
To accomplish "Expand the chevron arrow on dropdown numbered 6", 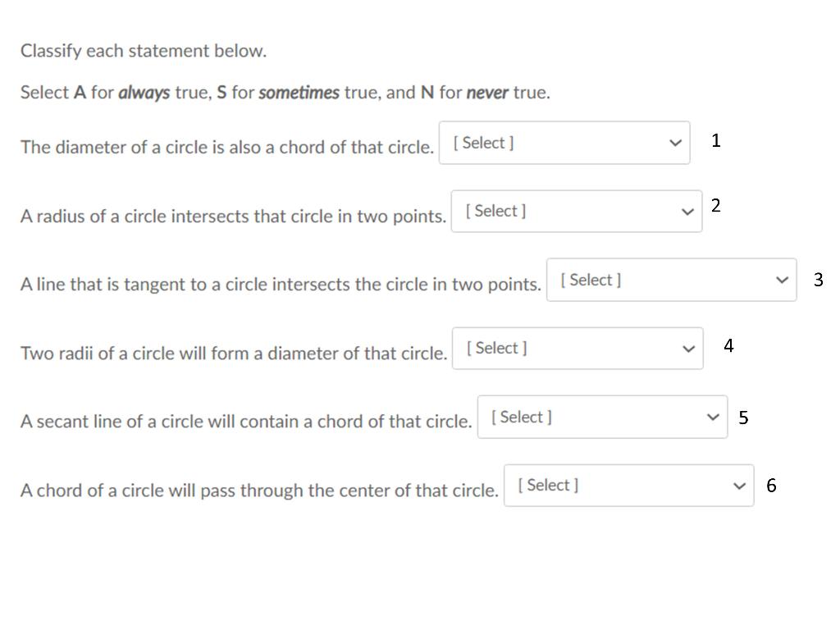I will [739, 486].
